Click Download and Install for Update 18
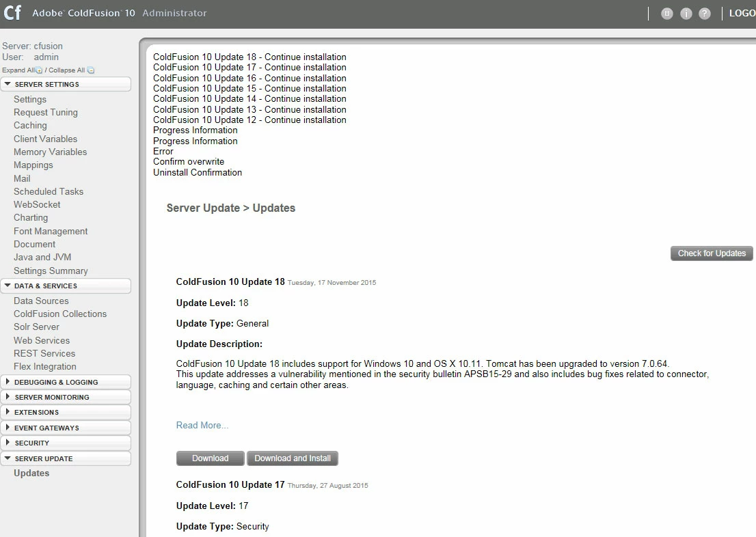Screen dimensions: 756x537 (293, 458)
